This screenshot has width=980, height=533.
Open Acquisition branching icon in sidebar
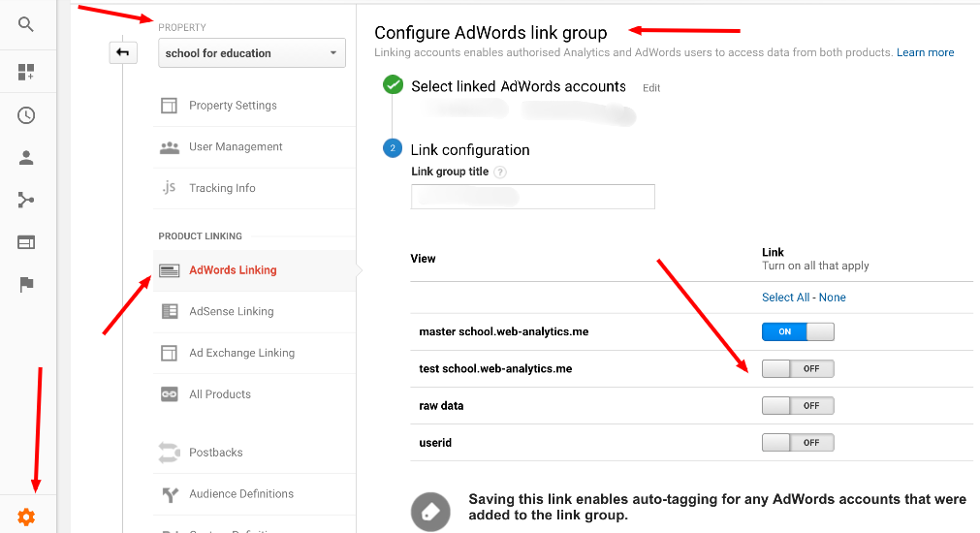click(26, 200)
